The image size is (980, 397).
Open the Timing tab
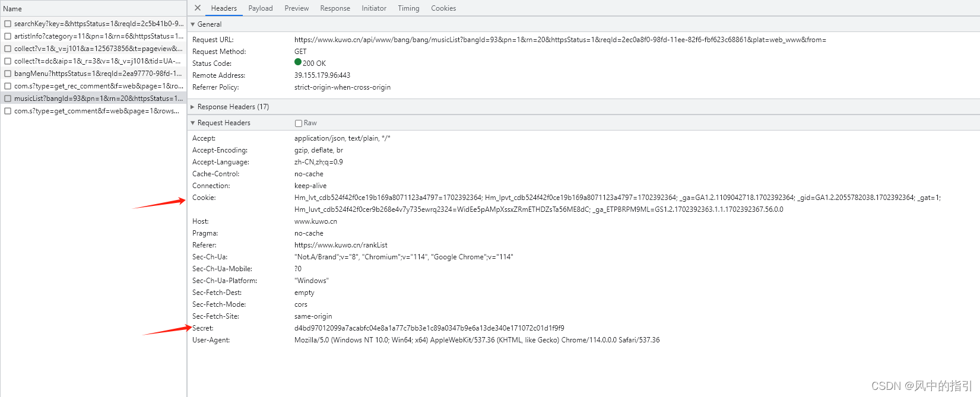click(x=408, y=8)
